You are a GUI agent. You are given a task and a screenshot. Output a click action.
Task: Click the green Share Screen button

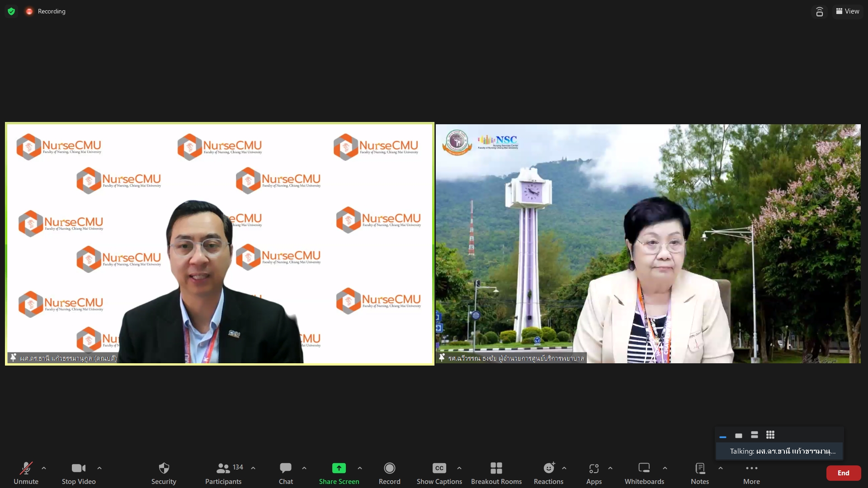[x=339, y=473]
